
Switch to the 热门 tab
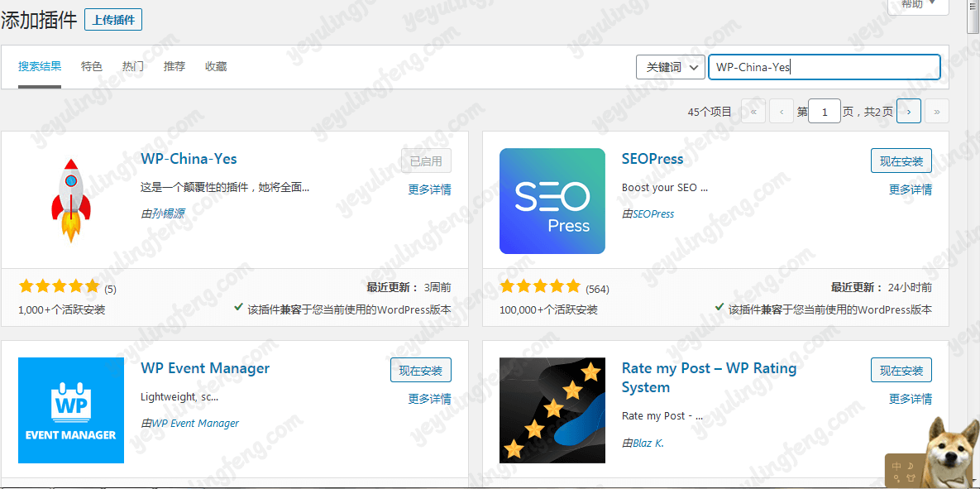(132, 66)
